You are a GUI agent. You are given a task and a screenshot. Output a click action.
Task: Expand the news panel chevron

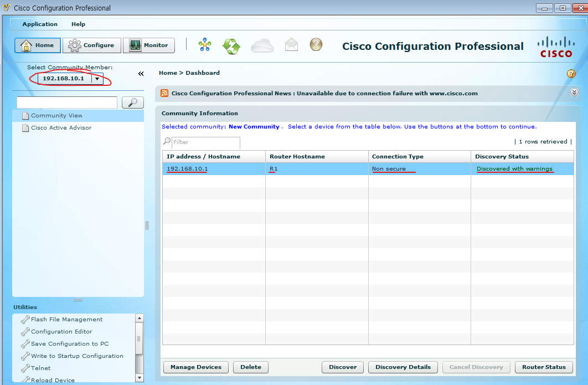[x=574, y=93]
